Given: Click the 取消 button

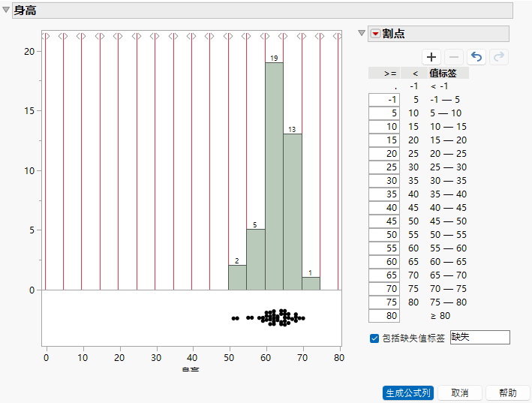Looking at the screenshot, I should (460, 393).
